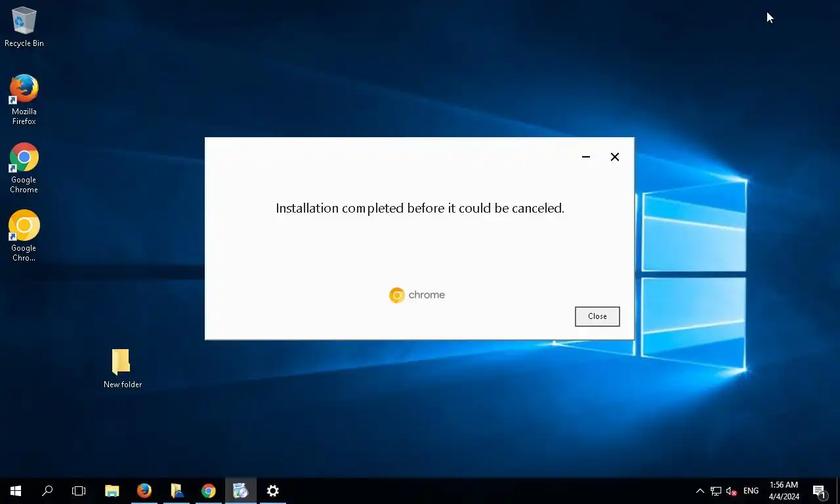Click the Chrome logo in installer dialog
Screen dimensions: 840x504
(x=417, y=295)
